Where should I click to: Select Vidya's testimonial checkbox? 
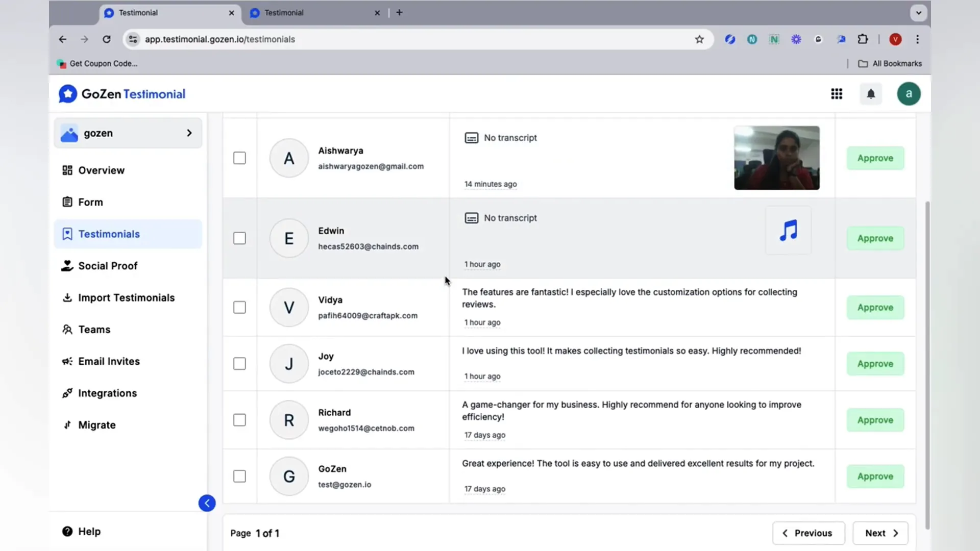point(239,307)
